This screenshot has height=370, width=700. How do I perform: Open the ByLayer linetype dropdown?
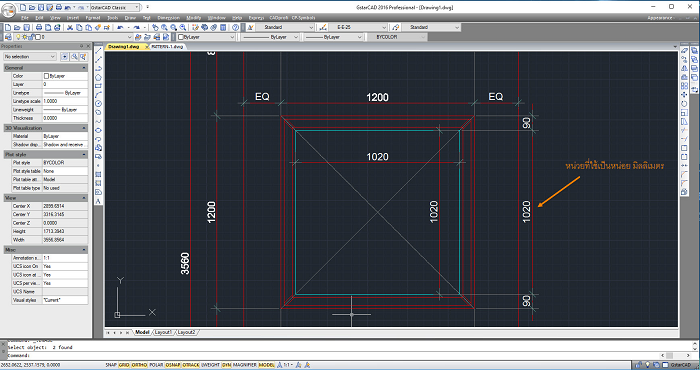pos(270,37)
